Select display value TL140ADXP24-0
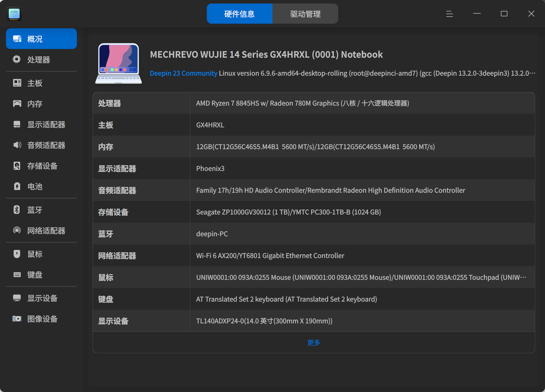 click(x=264, y=321)
